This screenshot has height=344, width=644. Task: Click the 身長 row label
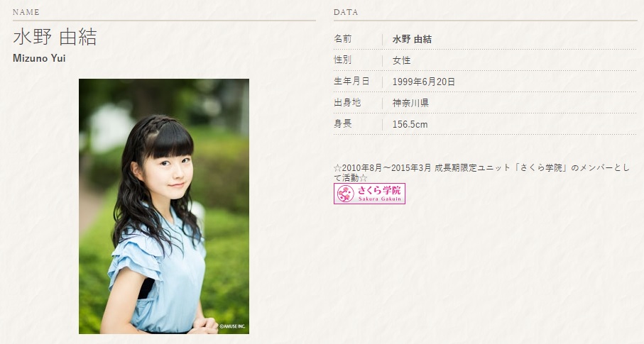pyautogui.click(x=342, y=123)
